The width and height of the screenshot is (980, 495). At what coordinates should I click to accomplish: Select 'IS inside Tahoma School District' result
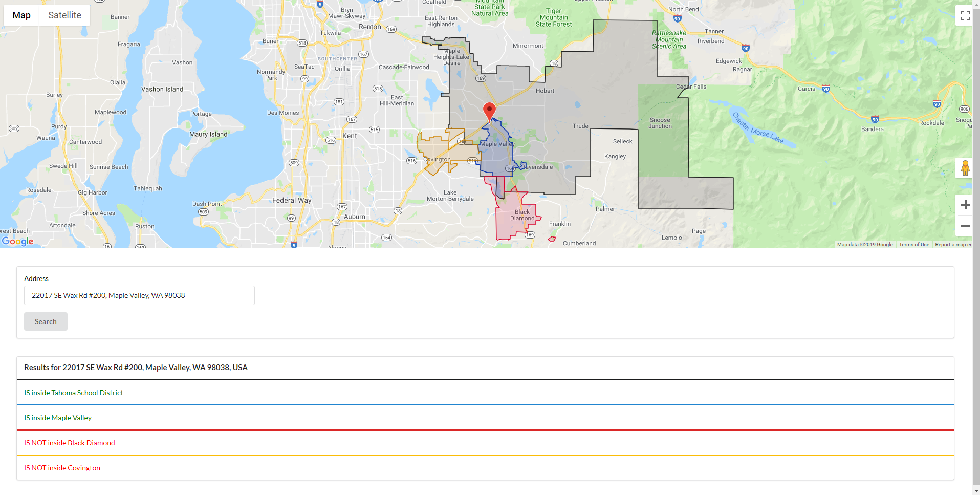[x=485, y=393]
